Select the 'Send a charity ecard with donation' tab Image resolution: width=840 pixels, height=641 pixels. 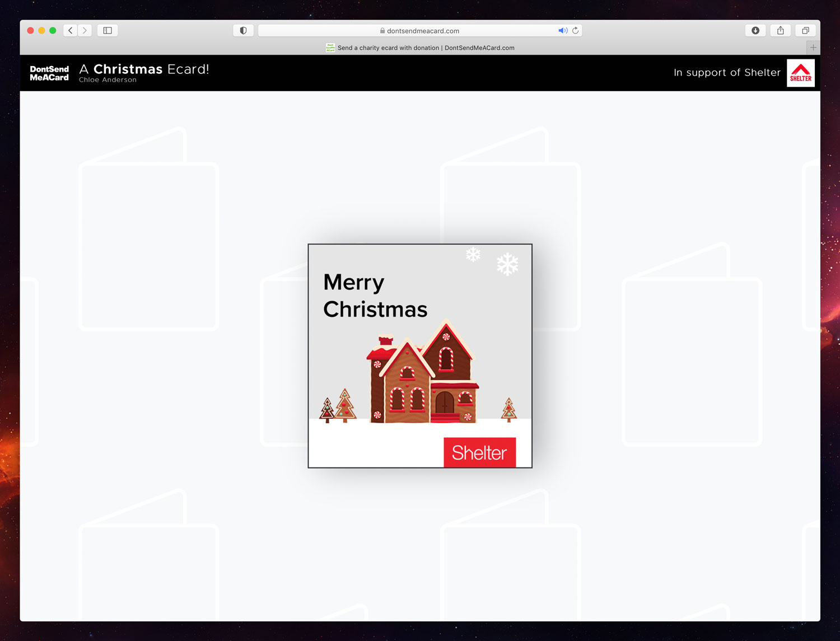(x=420, y=48)
